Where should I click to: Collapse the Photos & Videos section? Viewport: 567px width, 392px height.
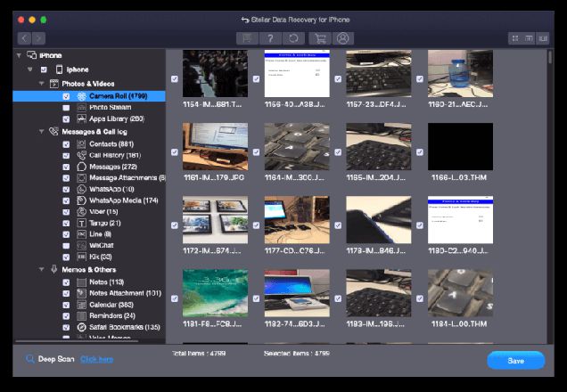pos(41,84)
